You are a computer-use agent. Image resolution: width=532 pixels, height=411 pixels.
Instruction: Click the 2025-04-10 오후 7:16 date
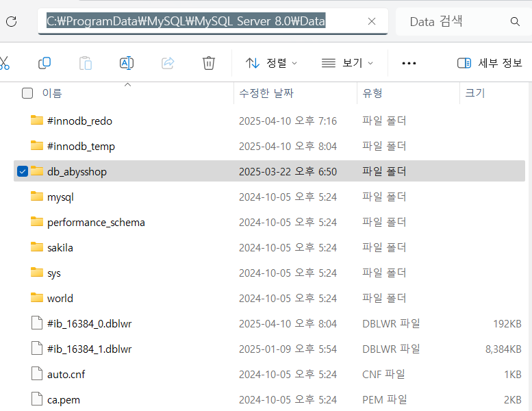point(288,121)
